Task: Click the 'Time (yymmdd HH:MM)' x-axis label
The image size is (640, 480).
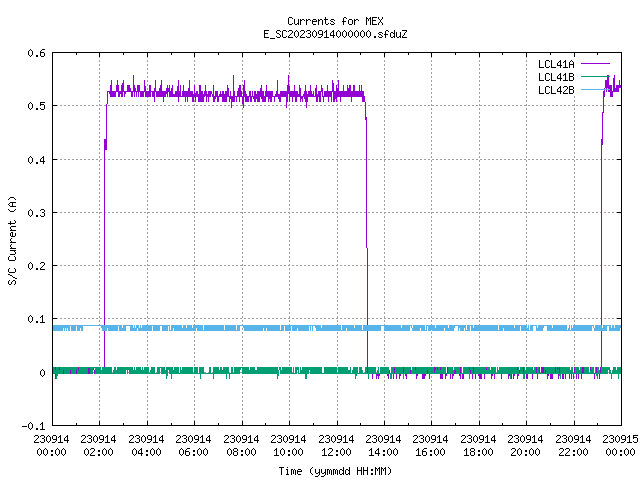Action: click(x=335, y=471)
